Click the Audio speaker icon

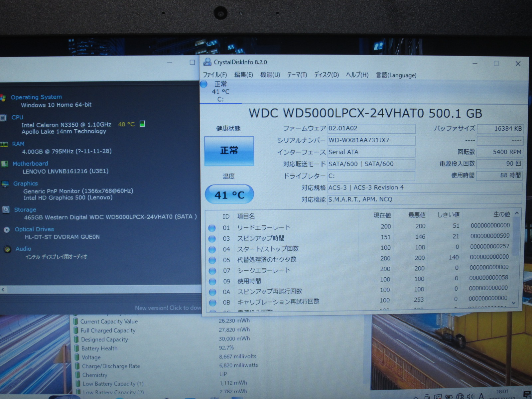7,249
